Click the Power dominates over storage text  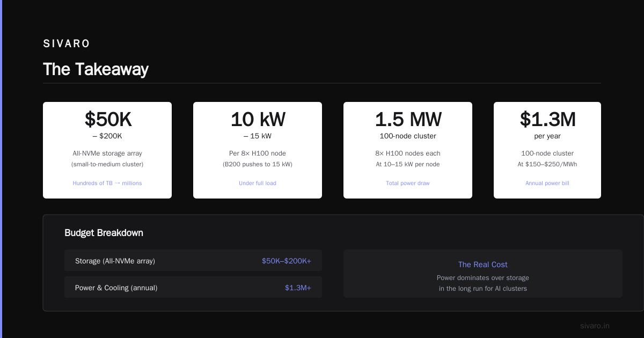483,278
